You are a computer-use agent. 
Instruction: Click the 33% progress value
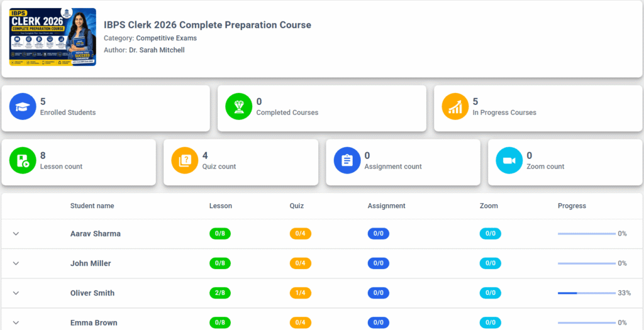625,293
